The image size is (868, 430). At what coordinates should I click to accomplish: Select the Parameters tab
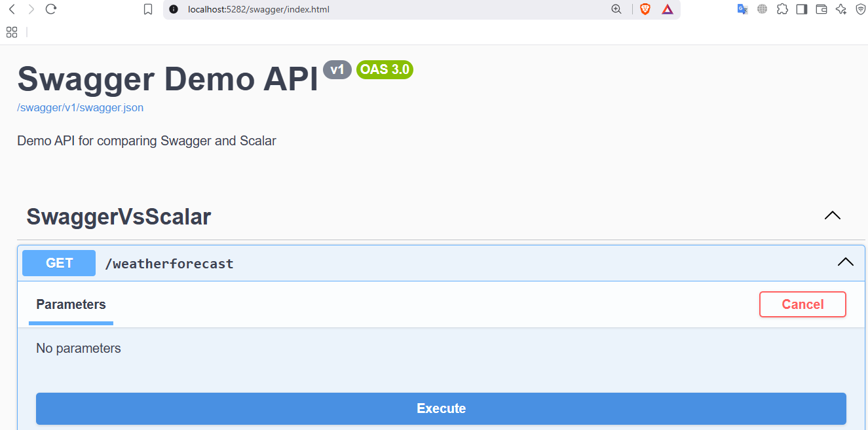pyautogui.click(x=71, y=304)
